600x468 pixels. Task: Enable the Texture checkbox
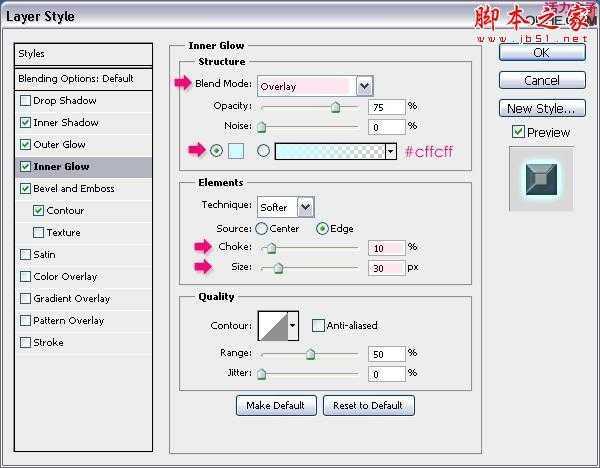click(38, 232)
